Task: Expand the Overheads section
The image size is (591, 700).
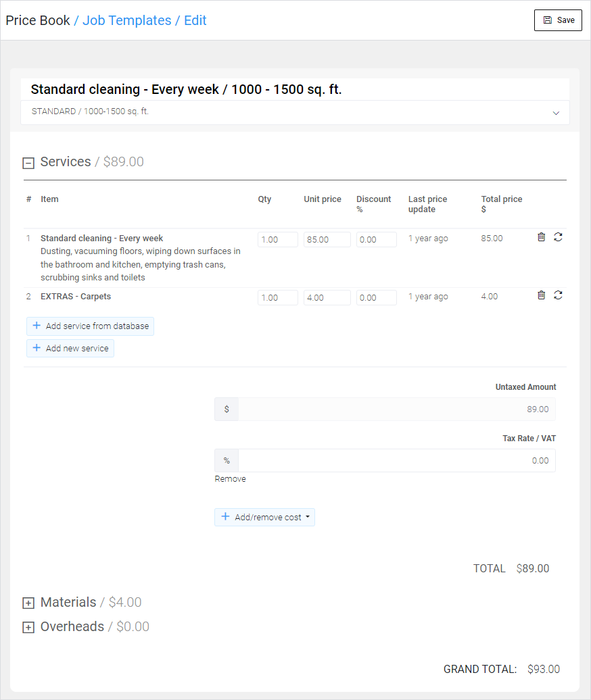Action: [28, 628]
